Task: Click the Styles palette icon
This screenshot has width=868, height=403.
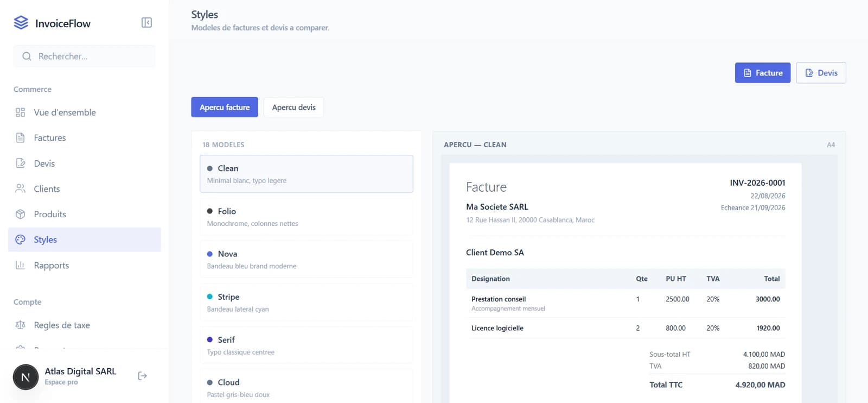Action: point(21,240)
